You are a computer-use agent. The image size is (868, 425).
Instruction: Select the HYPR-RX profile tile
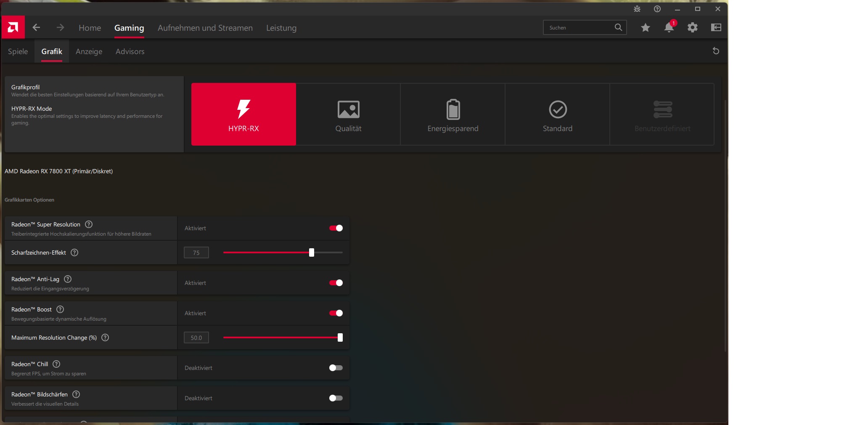tap(243, 114)
